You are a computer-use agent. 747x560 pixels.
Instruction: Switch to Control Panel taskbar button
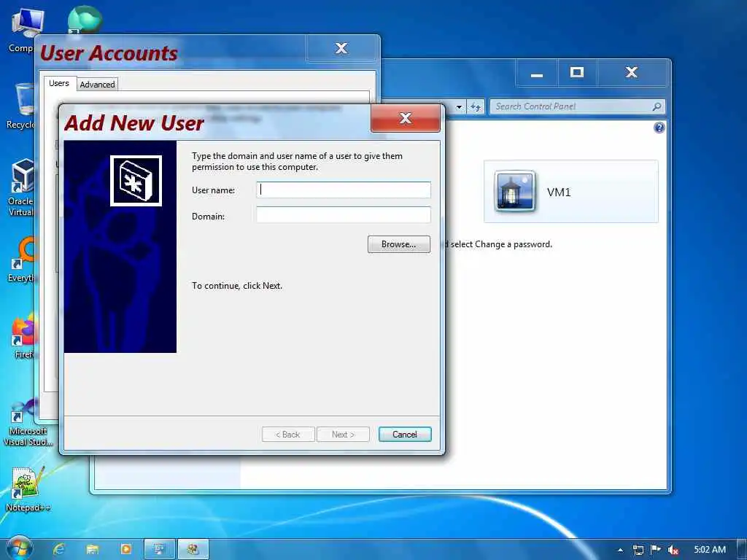click(160, 550)
